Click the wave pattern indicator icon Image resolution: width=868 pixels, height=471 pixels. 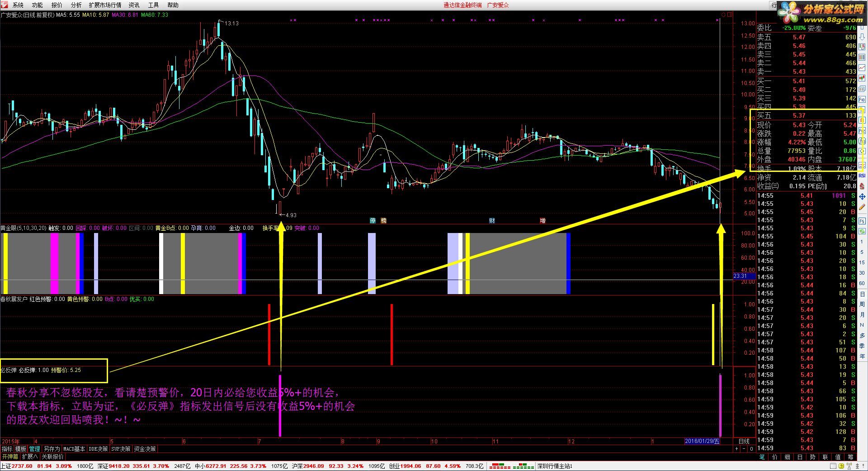click(862, 164)
